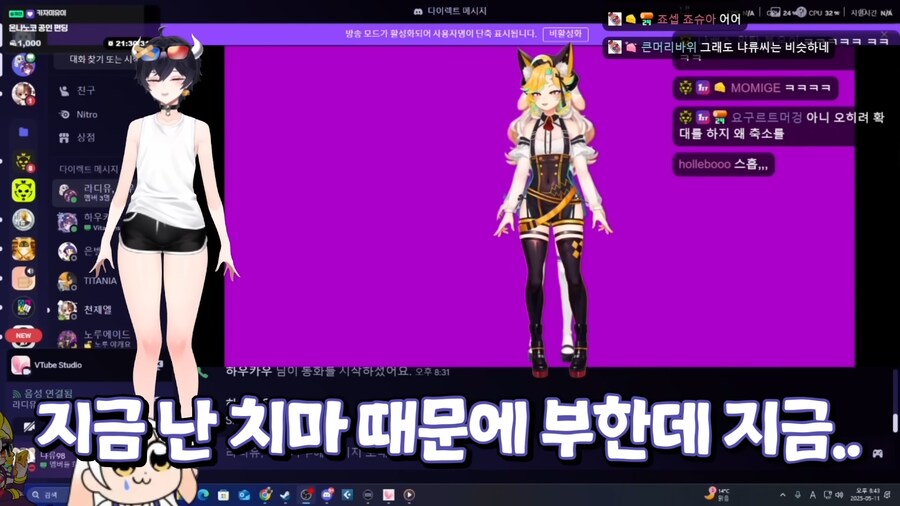
Task: Open the volume icon in the system tray
Action: 840,495
